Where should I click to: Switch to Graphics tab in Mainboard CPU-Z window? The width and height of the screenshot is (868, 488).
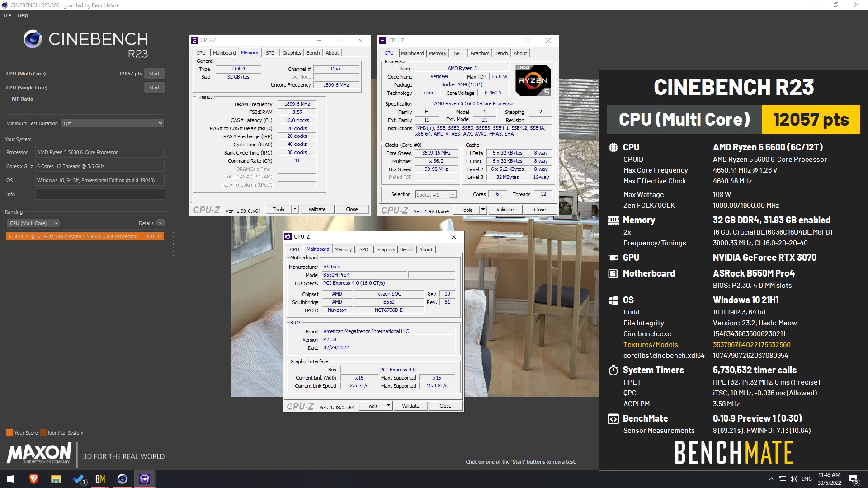[x=385, y=249]
